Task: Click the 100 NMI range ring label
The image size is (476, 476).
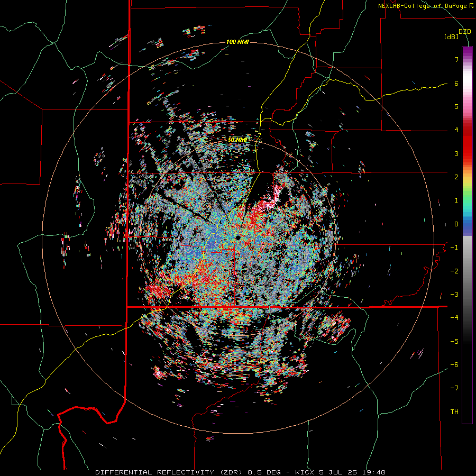Action: [237, 42]
